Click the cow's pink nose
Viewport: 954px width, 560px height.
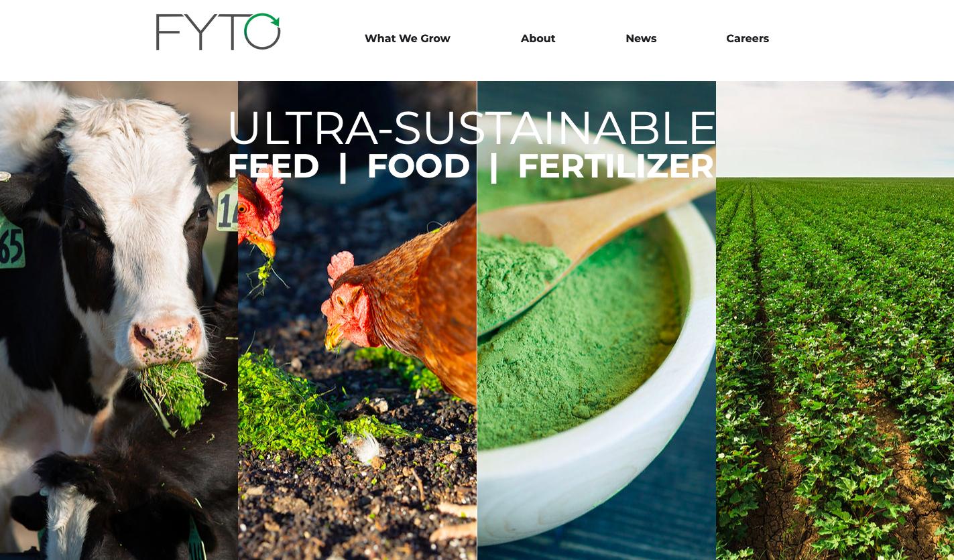tap(165, 338)
